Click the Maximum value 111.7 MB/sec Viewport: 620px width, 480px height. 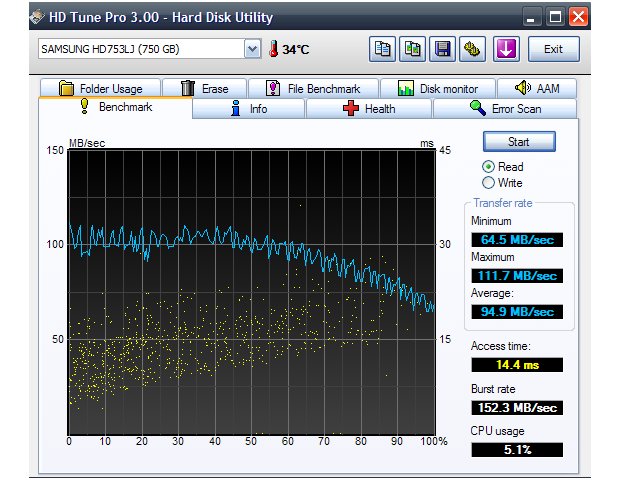coord(517,276)
